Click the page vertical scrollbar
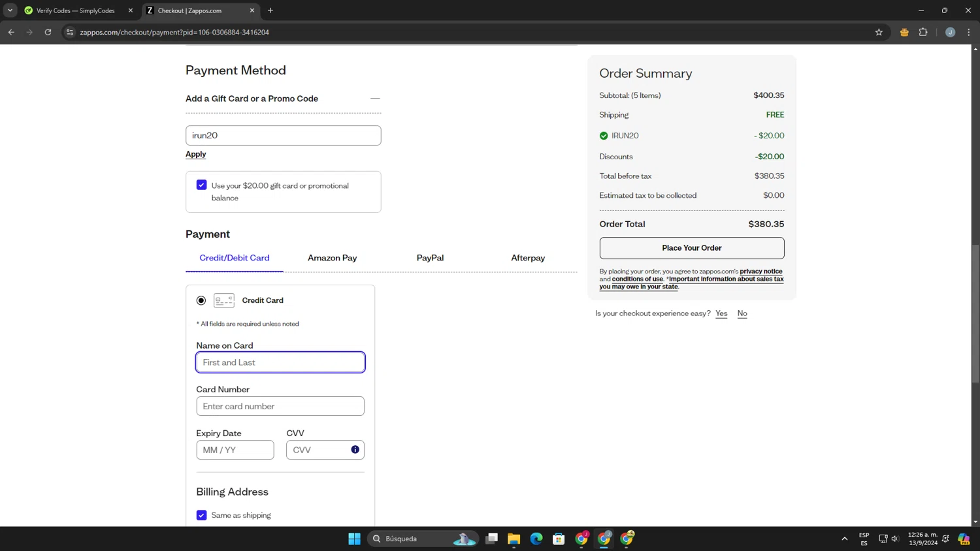The height and width of the screenshot is (551, 980). coord(975,313)
